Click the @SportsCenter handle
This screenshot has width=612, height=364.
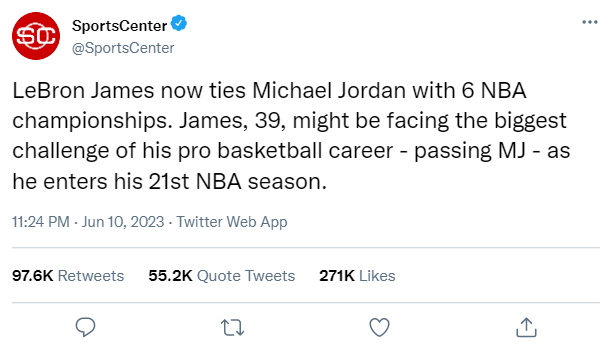(x=123, y=48)
